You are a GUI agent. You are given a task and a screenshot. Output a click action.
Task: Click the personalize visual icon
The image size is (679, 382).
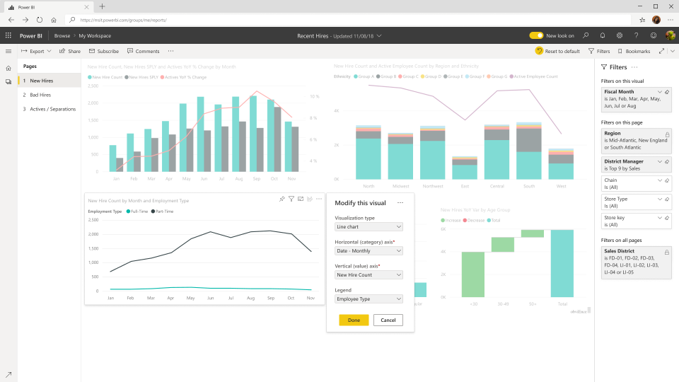click(310, 199)
